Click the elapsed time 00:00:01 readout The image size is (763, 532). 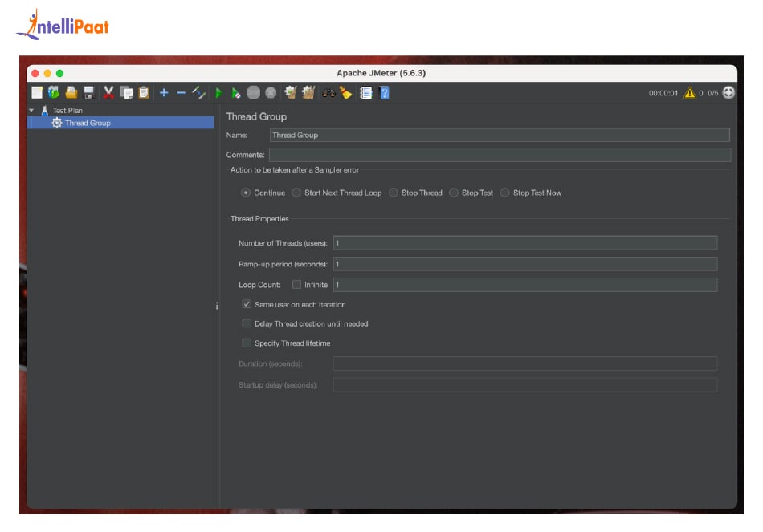tap(663, 93)
